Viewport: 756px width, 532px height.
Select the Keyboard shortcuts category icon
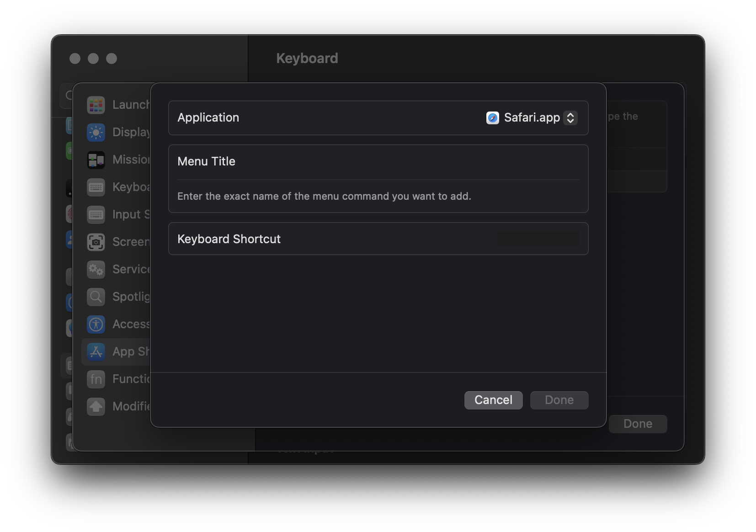96,187
